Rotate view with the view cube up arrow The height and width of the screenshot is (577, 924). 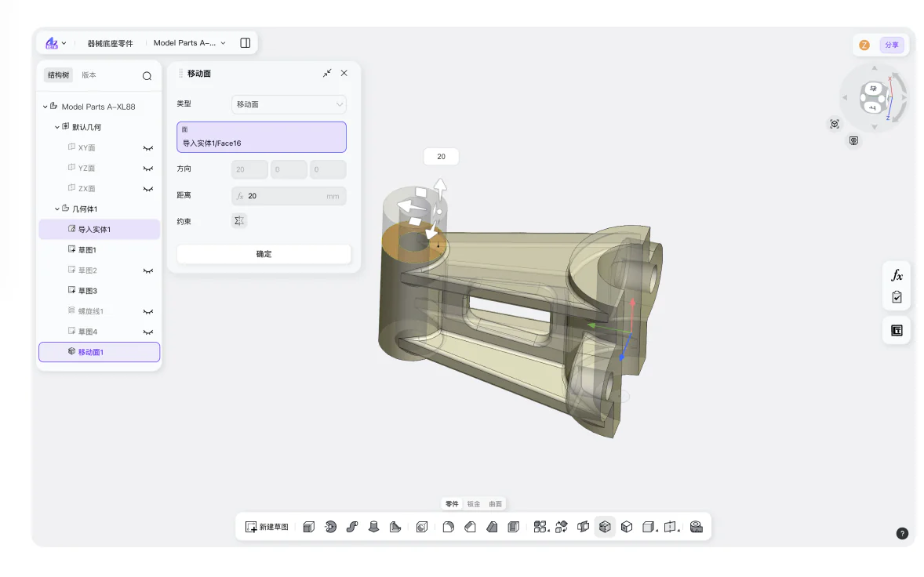point(874,68)
